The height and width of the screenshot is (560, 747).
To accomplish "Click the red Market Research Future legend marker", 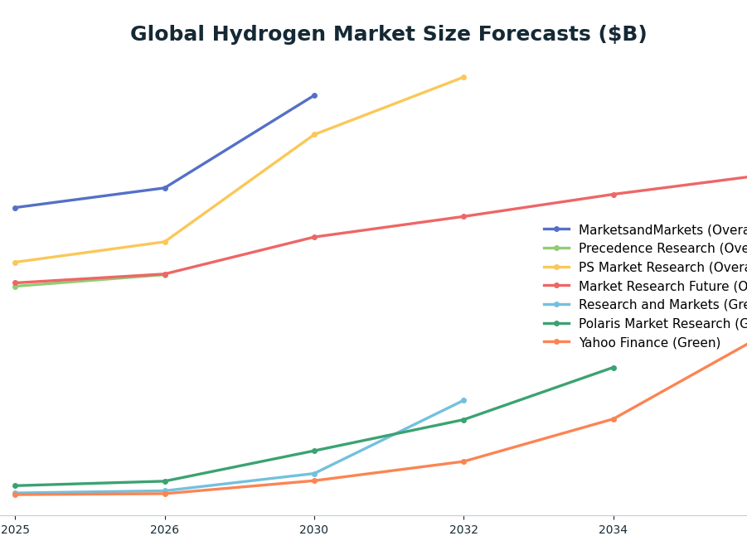I will click(x=556, y=286).
